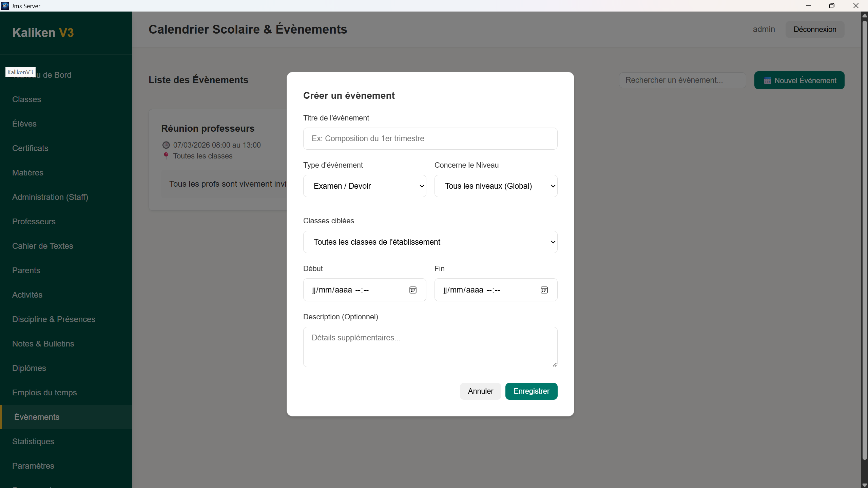This screenshot has width=868, height=488.
Task: Go to Notes & Bulletins section
Action: point(43,344)
